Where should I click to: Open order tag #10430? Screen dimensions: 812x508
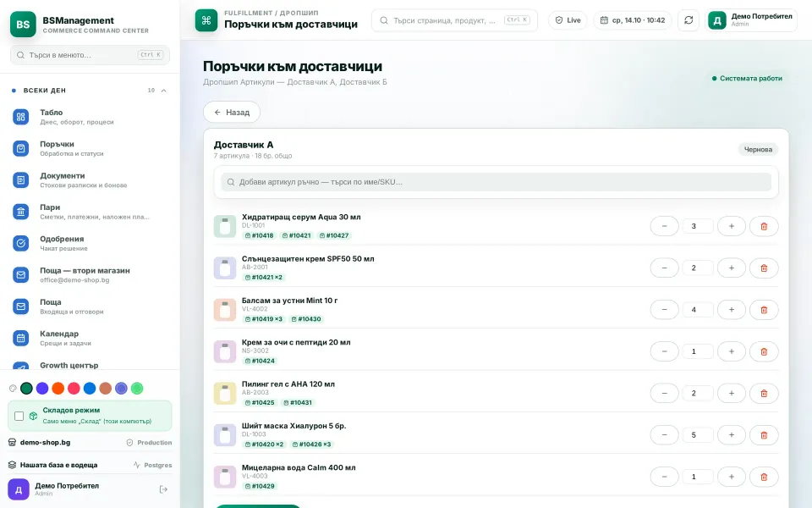click(306, 319)
